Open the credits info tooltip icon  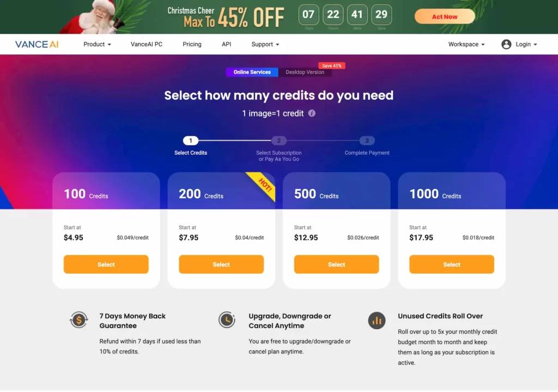[311, 113]
